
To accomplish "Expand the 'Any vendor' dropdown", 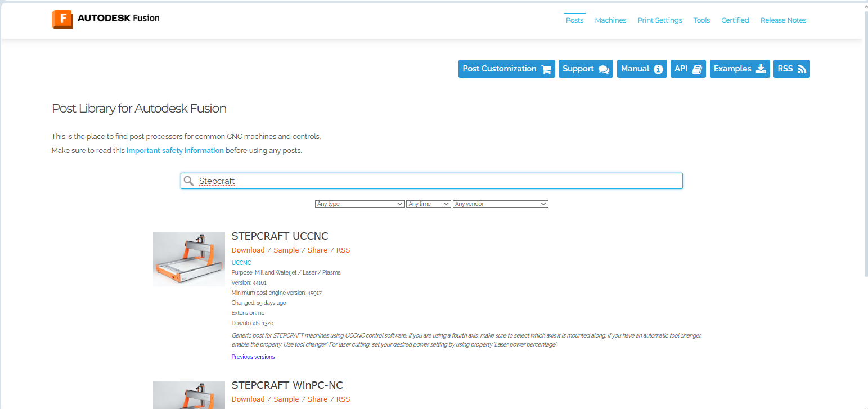I will [501, 204].
